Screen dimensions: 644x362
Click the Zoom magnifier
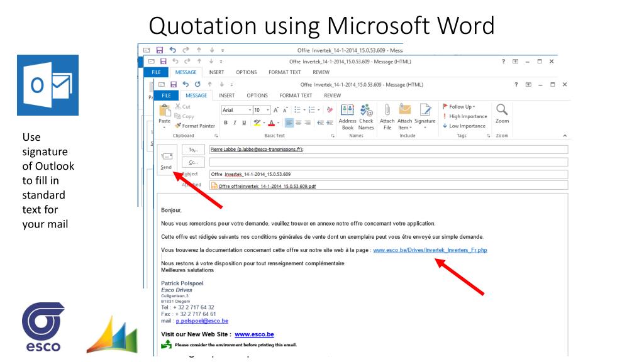pos(502,113)
